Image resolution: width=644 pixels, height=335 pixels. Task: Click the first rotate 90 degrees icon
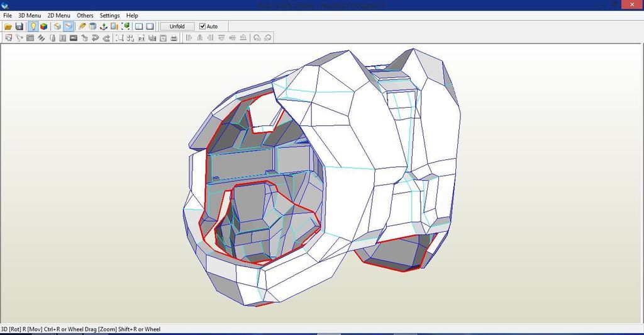tap(257, 38)
